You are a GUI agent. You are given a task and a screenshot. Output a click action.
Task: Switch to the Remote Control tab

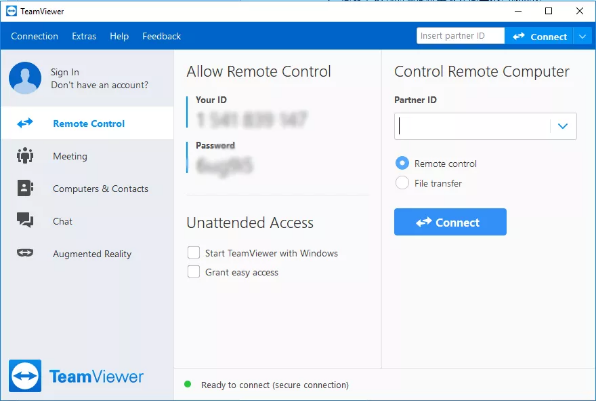click(x=87, y=123)
